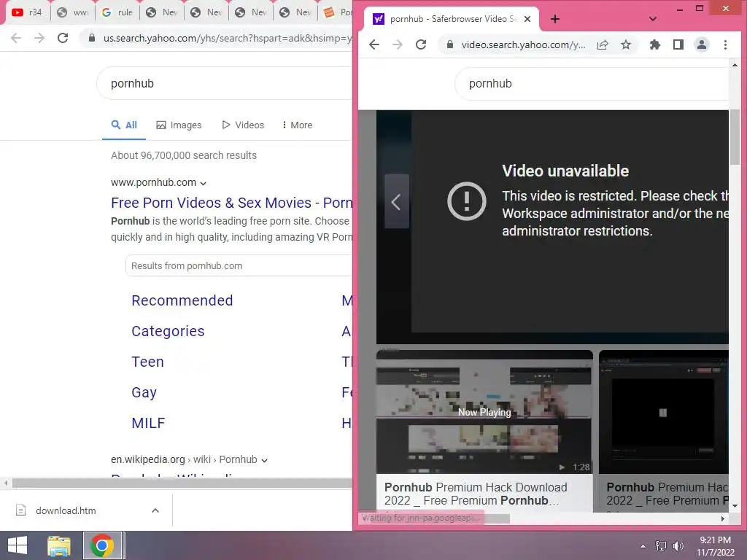This screenshot has width=747, height=560.
Task: Bookmark this tab with the star icon
Action: click(626, 44)
